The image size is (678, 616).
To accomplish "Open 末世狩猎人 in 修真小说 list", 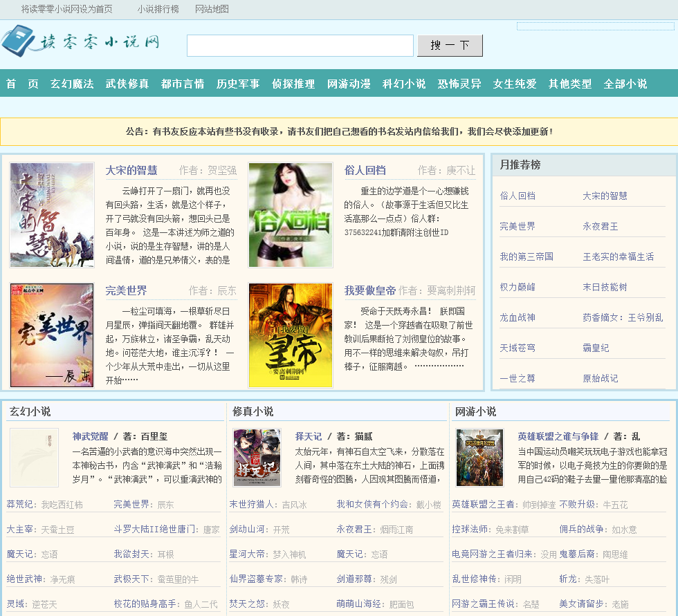I will 251,504.
